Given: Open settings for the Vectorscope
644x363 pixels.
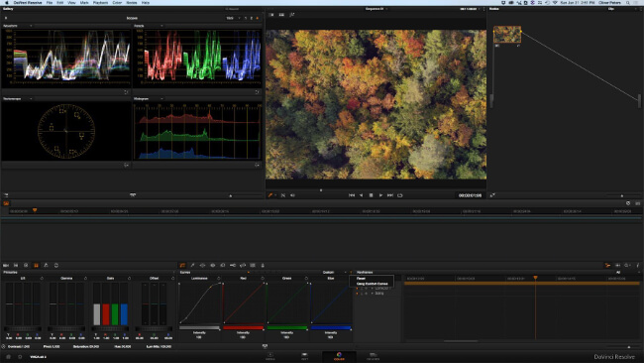Looking at the screenshot, I should [x=126, y=165].
